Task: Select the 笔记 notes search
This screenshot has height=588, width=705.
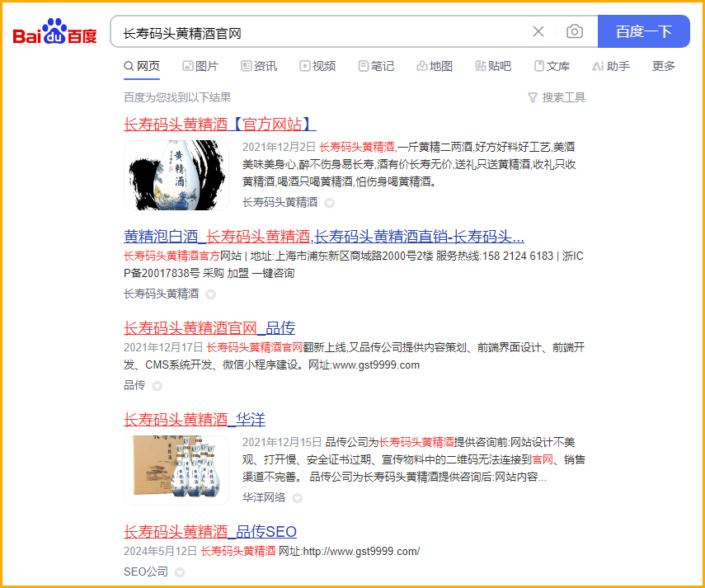Action: pyautogui.click(x=376, y=66)
